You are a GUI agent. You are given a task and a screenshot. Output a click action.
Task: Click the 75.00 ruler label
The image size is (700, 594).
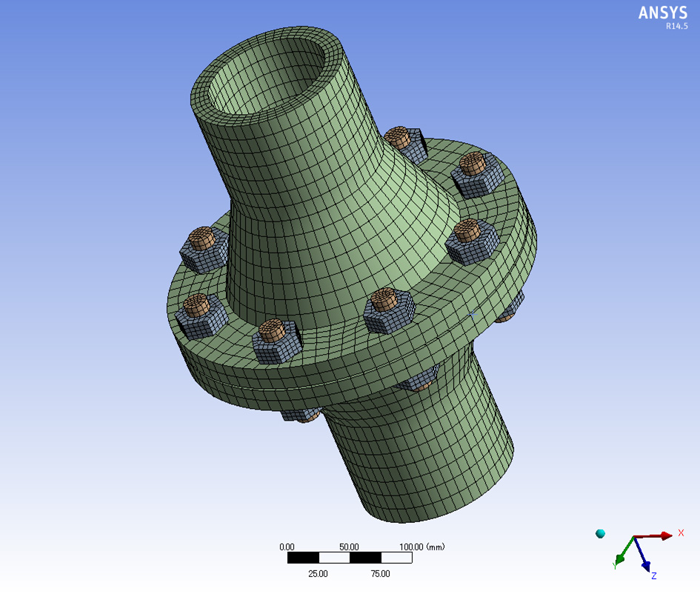(x=380, y=573)
